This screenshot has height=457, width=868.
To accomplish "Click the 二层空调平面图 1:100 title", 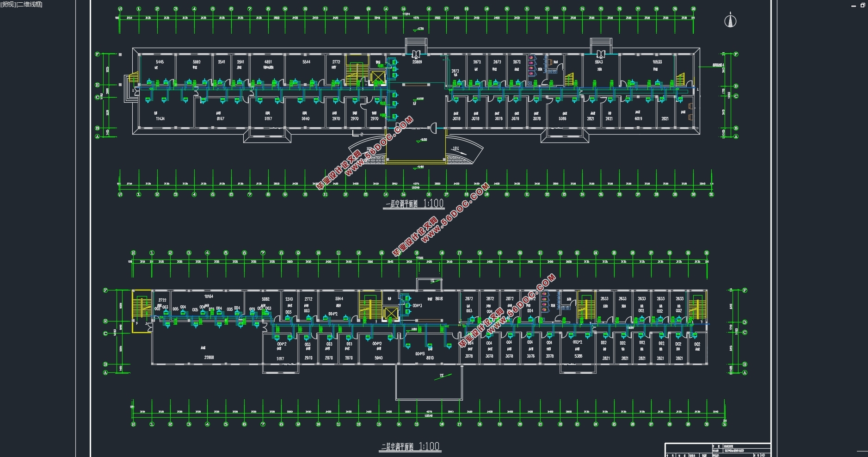I will pos(410,446).
